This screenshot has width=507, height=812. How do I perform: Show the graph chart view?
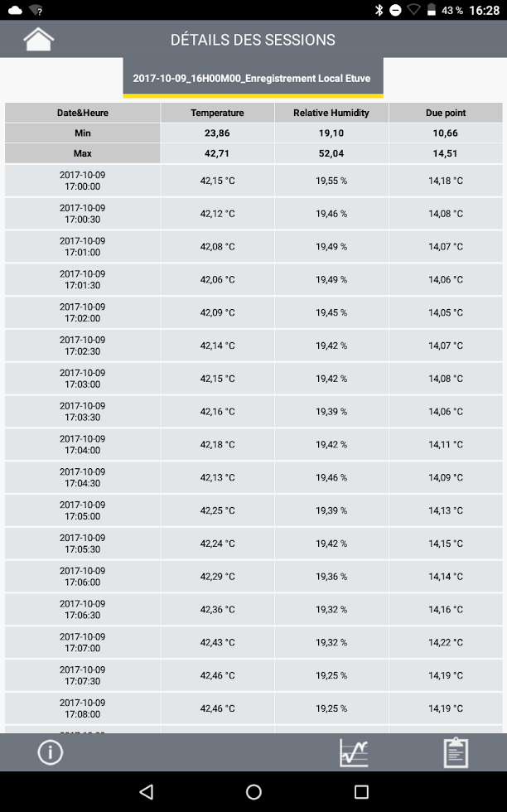(x=354, y=752)
